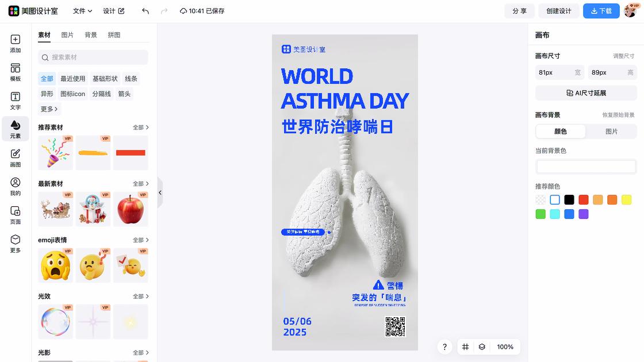Select the 文字 text tool
Viewport: 644px width, 362px height.
pos(15,101)
